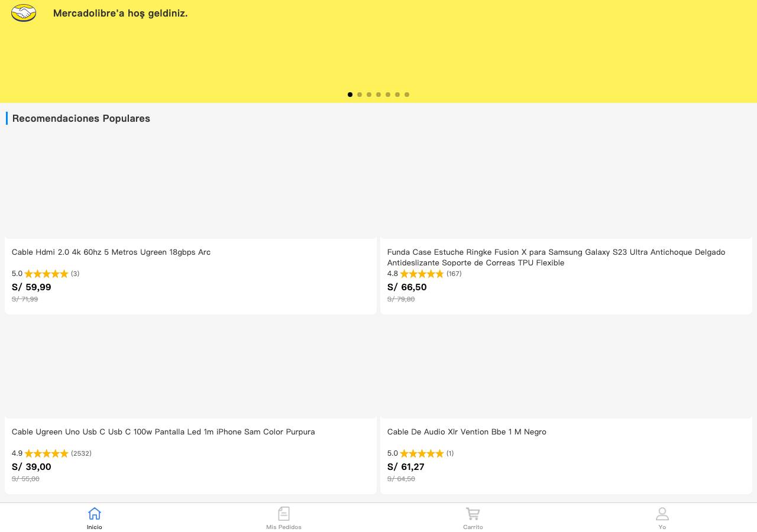Click the crossed-out S/ 55,00 price

tap(25, 479)
